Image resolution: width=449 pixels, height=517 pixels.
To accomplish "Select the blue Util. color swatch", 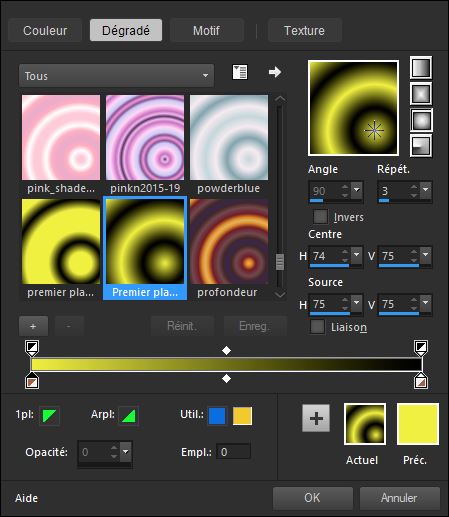I will (217, 416).
